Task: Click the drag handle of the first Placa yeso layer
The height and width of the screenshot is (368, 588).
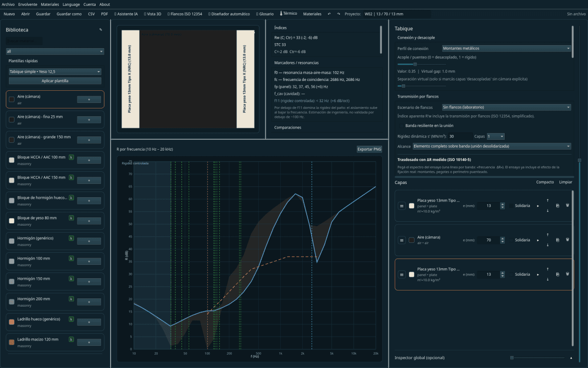Action: [x=402, y=206]
